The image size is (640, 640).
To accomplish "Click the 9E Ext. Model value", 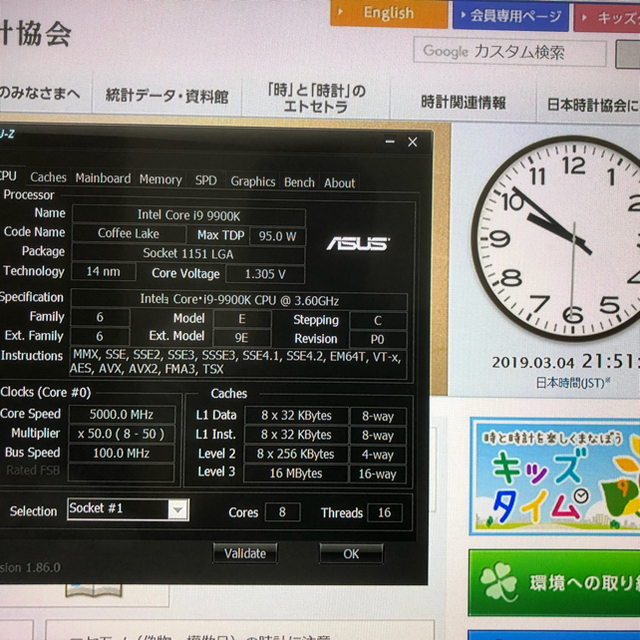I will pyautogui.click(x=242, y=338).
